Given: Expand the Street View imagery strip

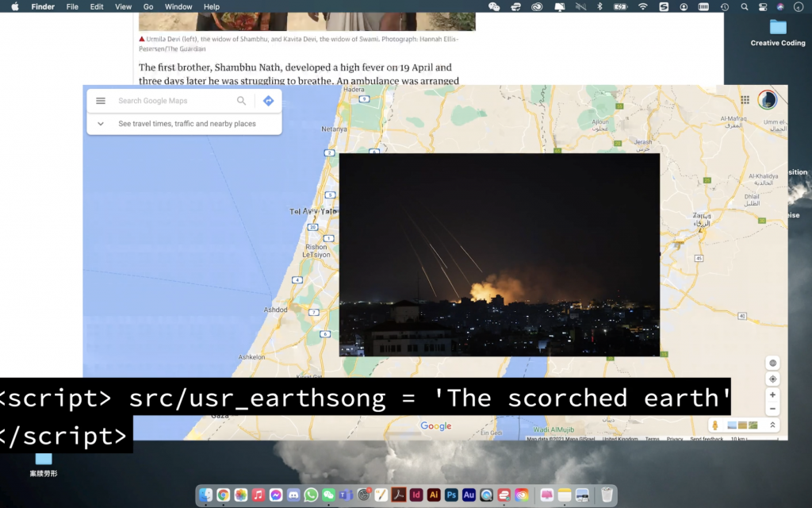Looking at the screenshot, I should tap(772, 425).
